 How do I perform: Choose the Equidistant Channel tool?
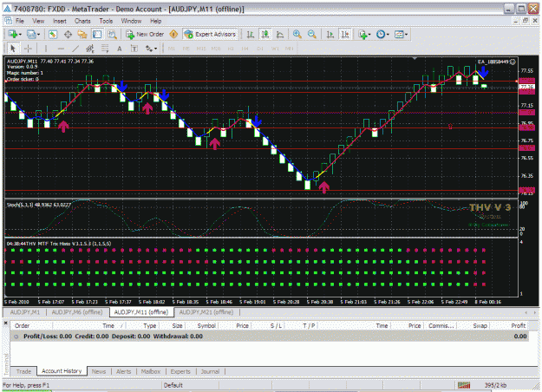coord(90,49)
